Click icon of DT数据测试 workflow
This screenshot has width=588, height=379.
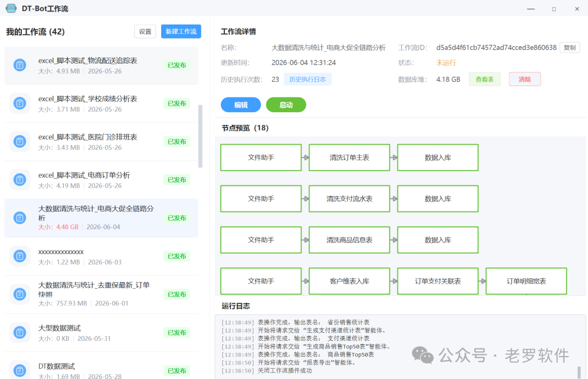[x=20, y=370]
